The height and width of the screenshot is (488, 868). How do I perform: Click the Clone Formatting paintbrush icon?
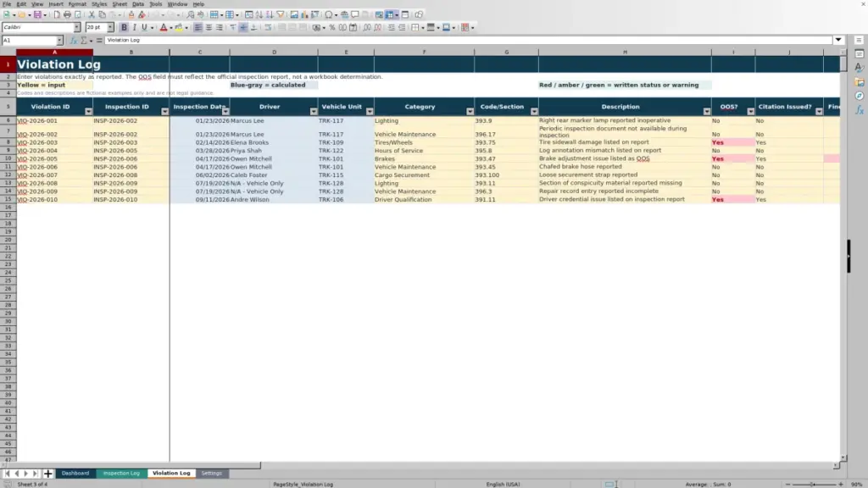point(131,15)
